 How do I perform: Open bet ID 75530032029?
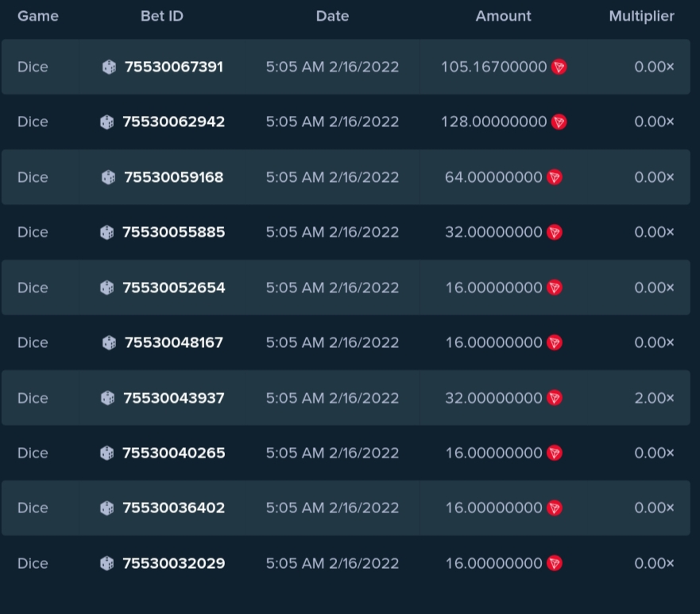pyautogui.click(x=174, y=564)
